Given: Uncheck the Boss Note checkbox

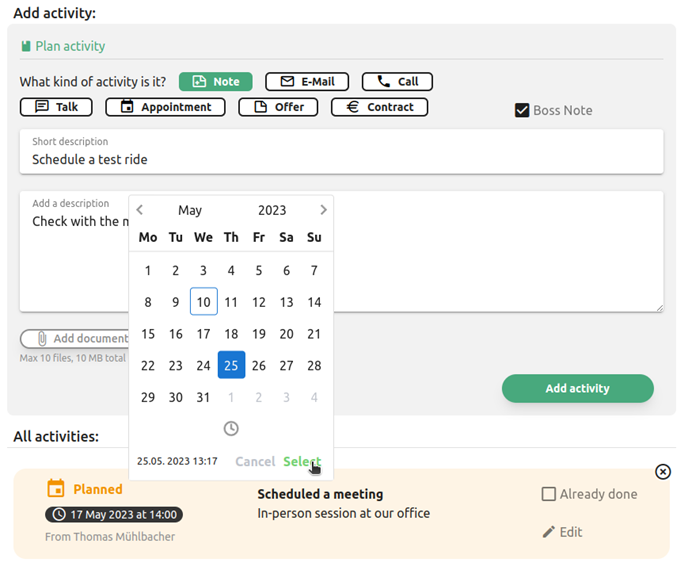Looking at the screenshot, I should pyautogui.click(x=522, y=110).
